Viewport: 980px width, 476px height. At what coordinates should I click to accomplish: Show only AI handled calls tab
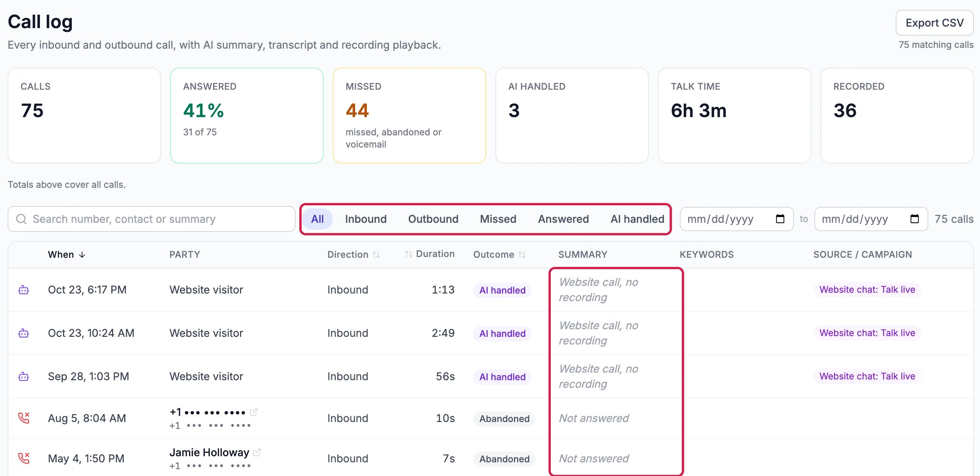pos(637,219)
